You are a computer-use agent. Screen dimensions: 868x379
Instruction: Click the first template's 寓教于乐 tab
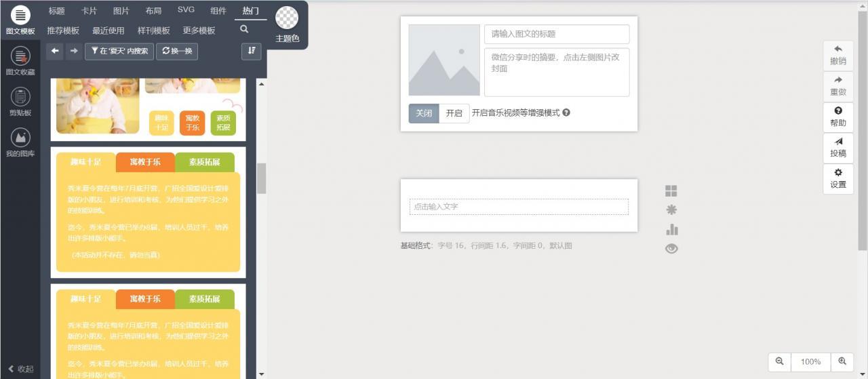point(145,162)
